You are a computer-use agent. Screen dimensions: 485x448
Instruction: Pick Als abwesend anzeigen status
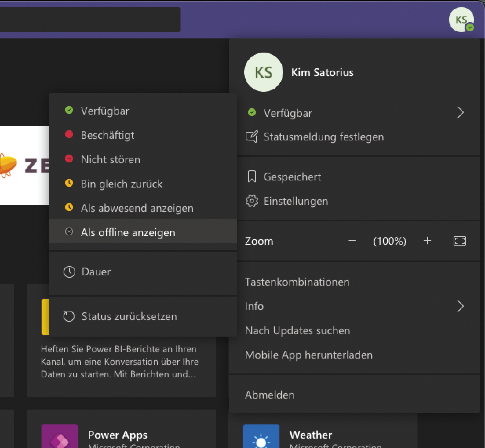point(143,208)
